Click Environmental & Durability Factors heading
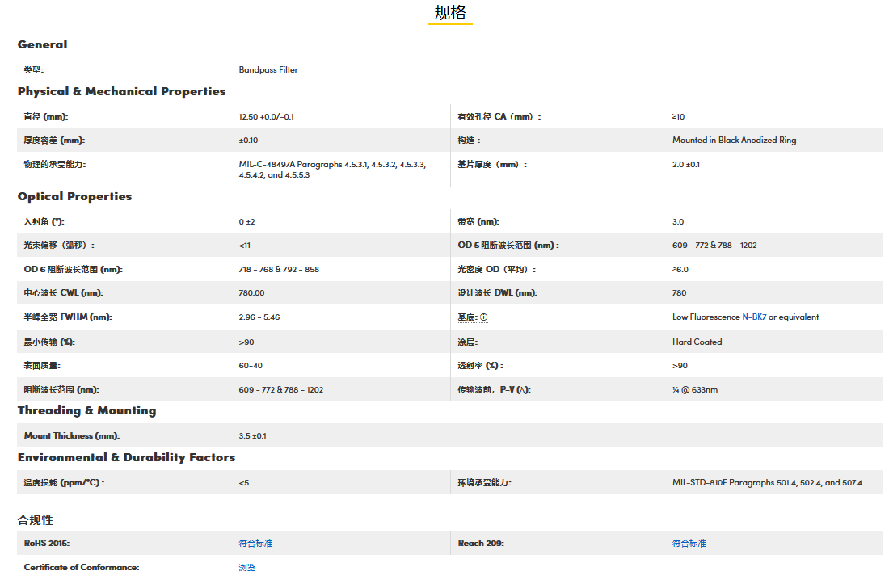This screenshot has height=588, width=889. pos(127,457)
